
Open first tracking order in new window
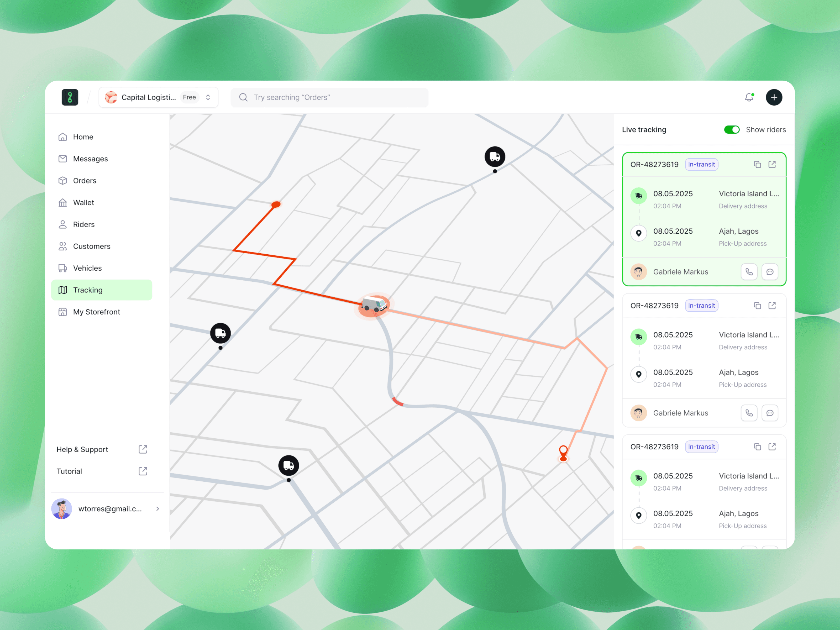[772, 164]
